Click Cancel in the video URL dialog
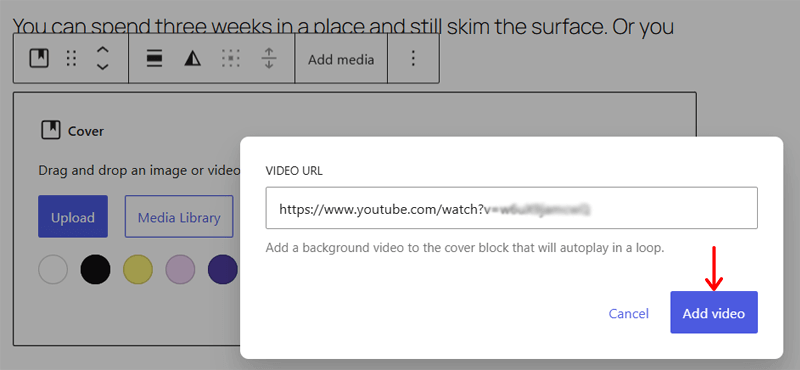Image resolution: width=800 pixels, height=370 pixels. tap(629, 313)
